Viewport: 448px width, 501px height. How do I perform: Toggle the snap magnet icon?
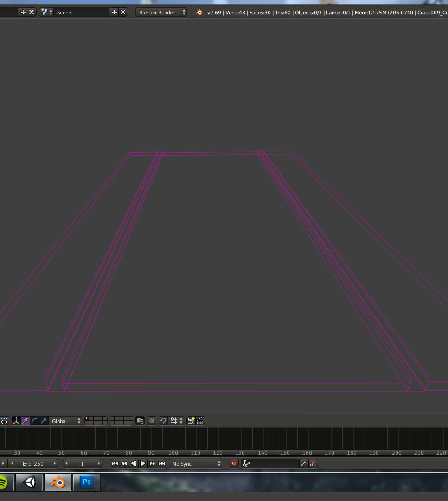[x=163, y=421]
